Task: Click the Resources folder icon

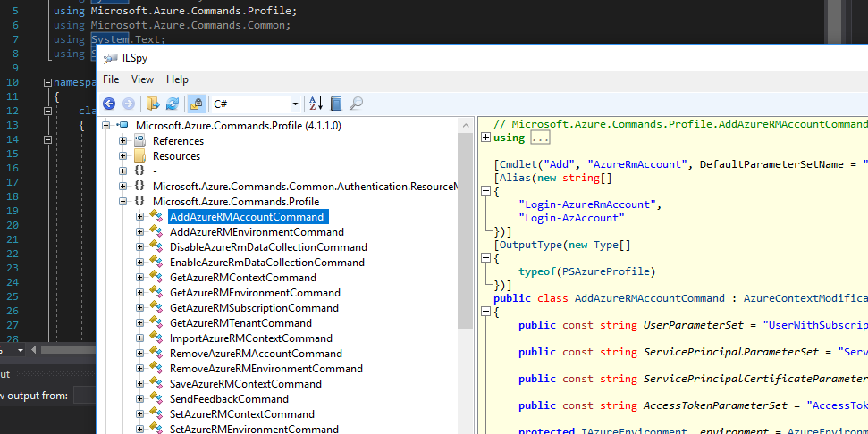Action: [139, 156]
